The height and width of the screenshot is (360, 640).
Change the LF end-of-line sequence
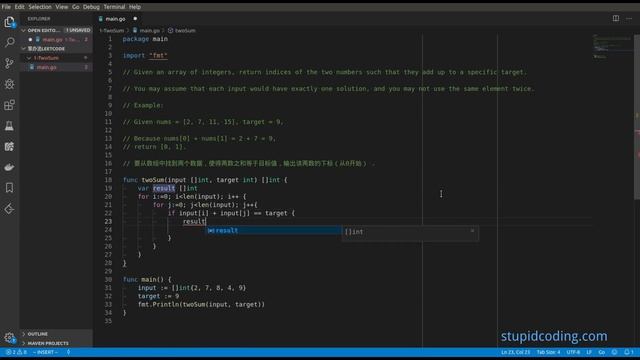click(x=589, y=352)
